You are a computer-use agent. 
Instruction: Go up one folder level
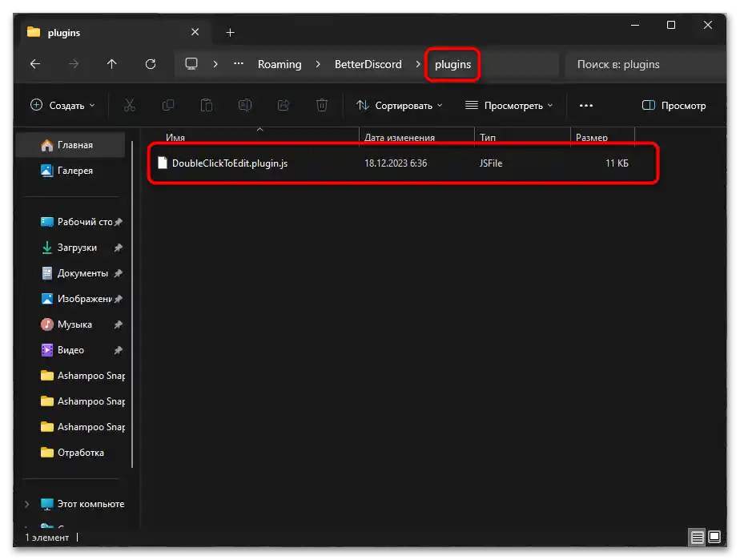112,64
